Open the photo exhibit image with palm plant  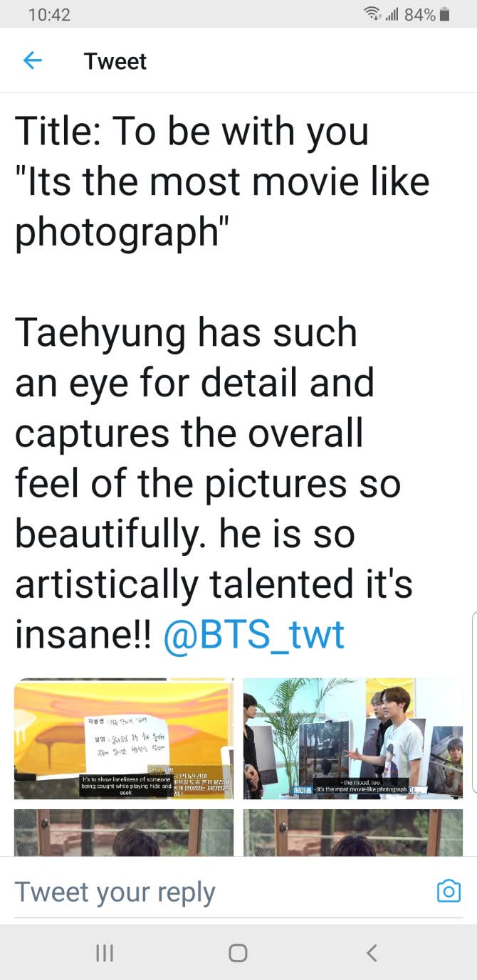pos(353,738)
